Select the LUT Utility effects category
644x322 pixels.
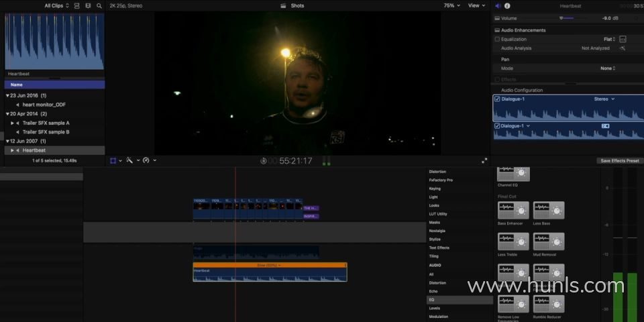(x=438, y=214)
